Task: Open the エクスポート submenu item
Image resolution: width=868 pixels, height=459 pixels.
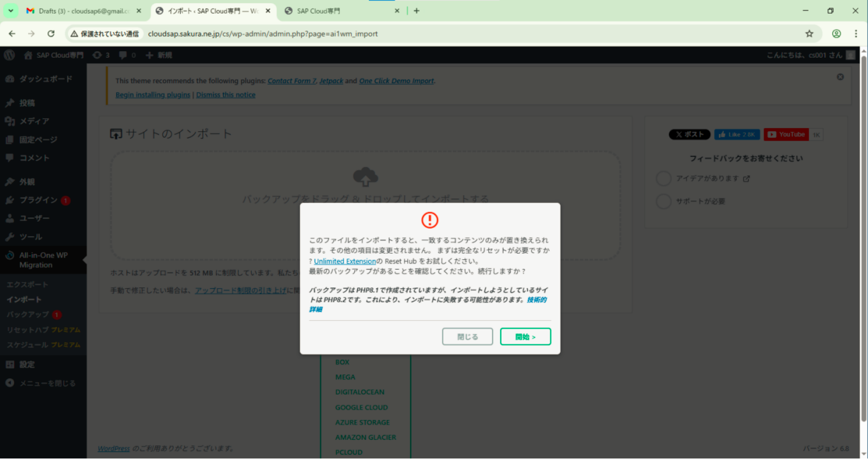Action: point(27,284)
